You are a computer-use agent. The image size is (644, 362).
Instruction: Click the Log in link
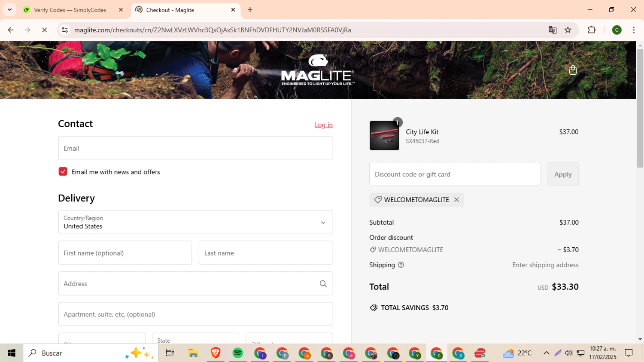tap(324, 125)
